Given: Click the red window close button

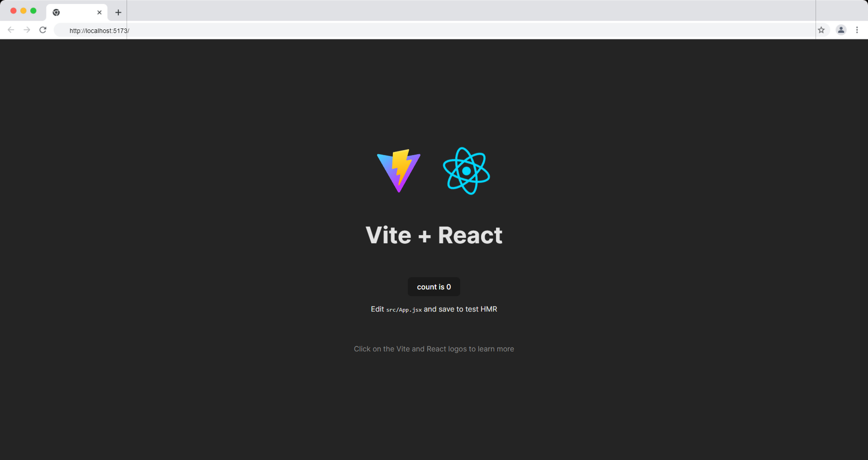Looking at the screenshot, I should click(14, 11).
